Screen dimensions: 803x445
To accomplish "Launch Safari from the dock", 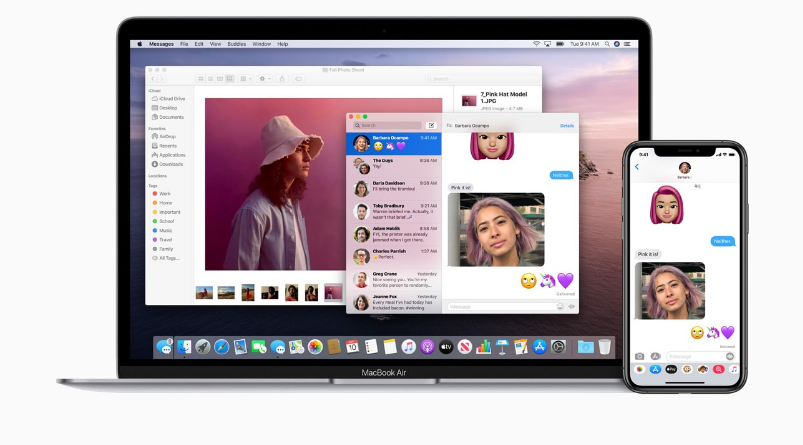I will coord(221,347).
